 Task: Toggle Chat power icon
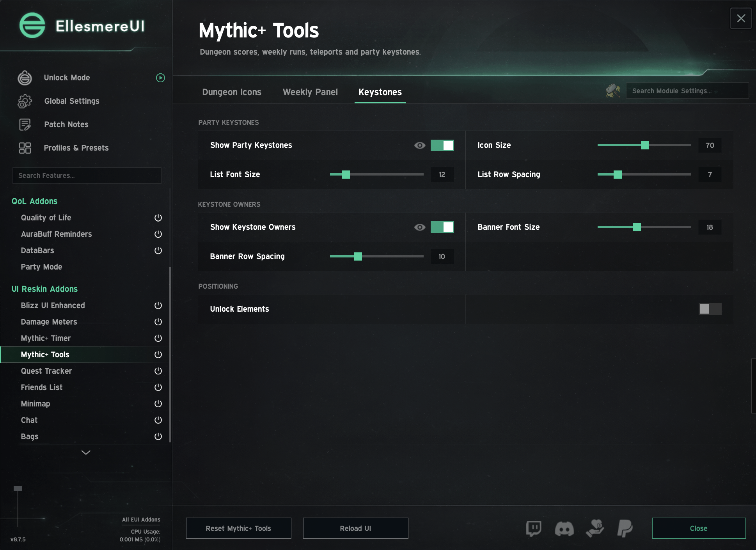pyautogui.click(x=158, y=420)
